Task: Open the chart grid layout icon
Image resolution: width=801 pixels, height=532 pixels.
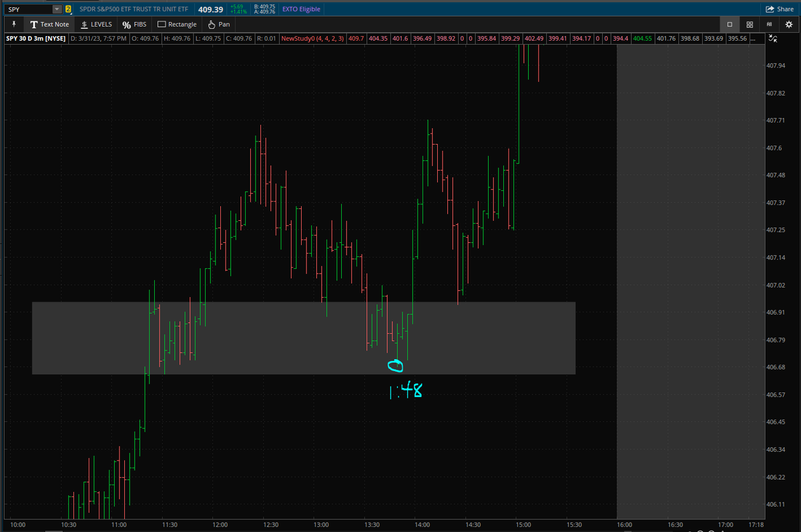Action: (750, 24)
